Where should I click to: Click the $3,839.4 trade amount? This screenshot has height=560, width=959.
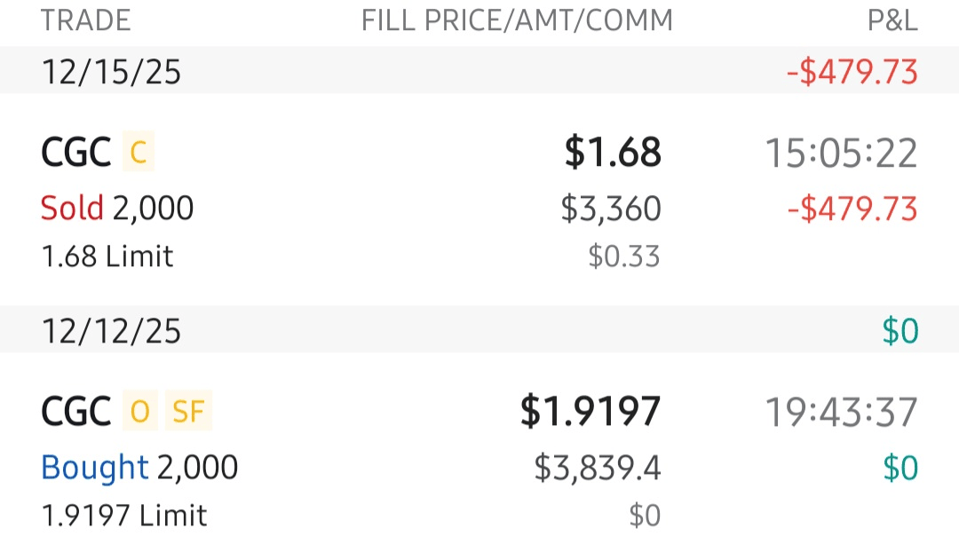point(598,468)
